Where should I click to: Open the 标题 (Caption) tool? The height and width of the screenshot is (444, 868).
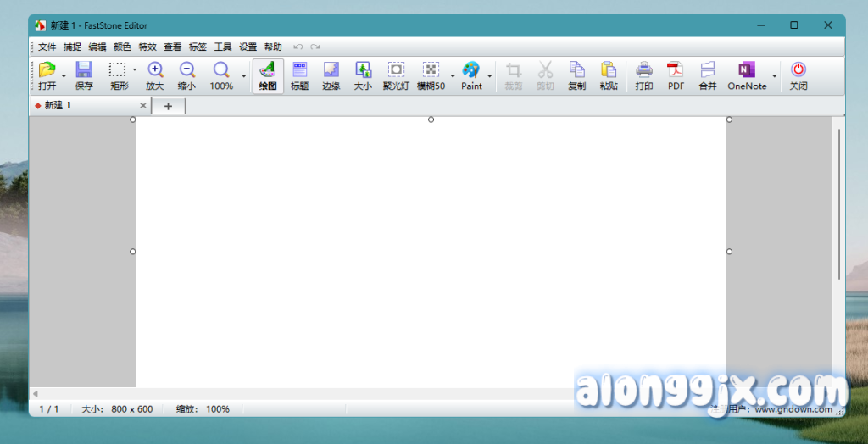pyautogui.click(x=300, y=75)
